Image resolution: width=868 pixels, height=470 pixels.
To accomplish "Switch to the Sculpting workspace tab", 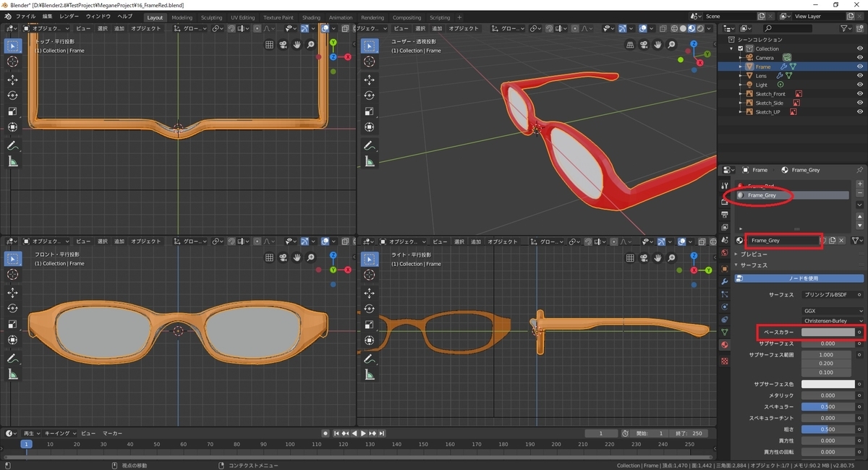I will tap(211, 17).
